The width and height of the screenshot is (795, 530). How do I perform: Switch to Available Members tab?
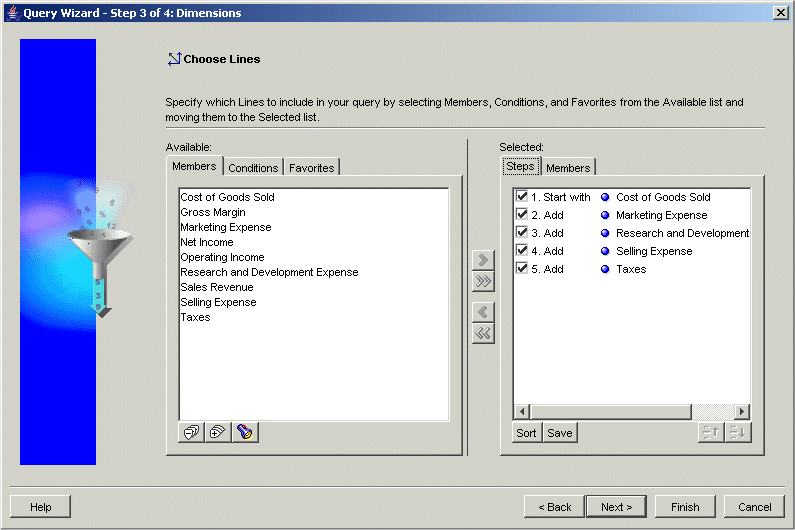(194, 166)
